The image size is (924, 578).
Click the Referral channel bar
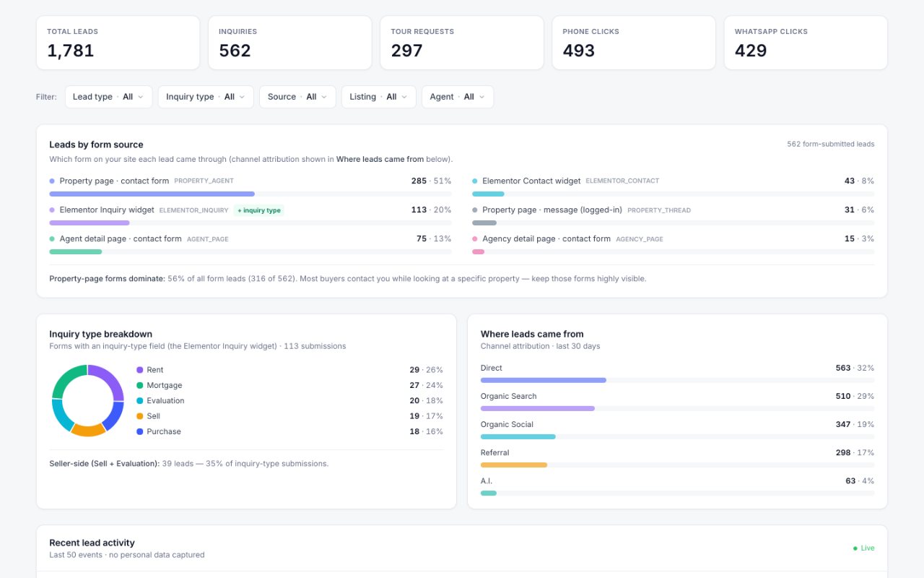click(678, 465)
